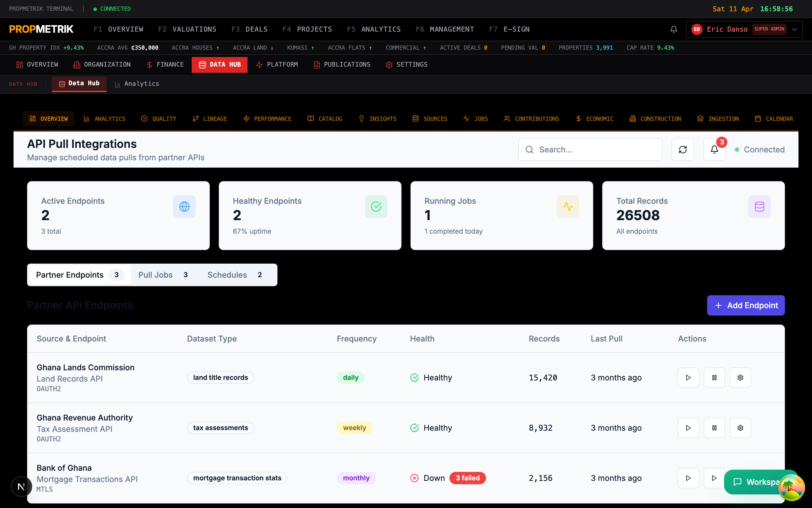812x508 pixels.
Task: Open the Catalog section
Action: tap(325, 119)
